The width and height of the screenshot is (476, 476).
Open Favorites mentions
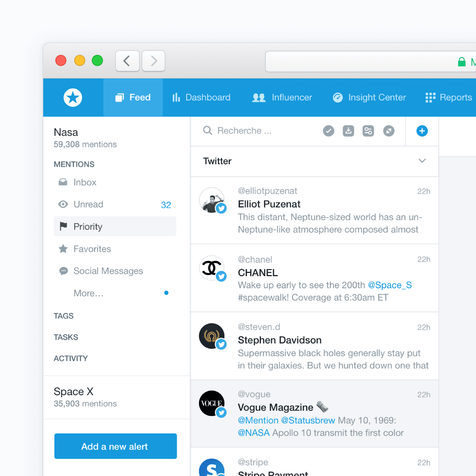click(x=115, y=249)
